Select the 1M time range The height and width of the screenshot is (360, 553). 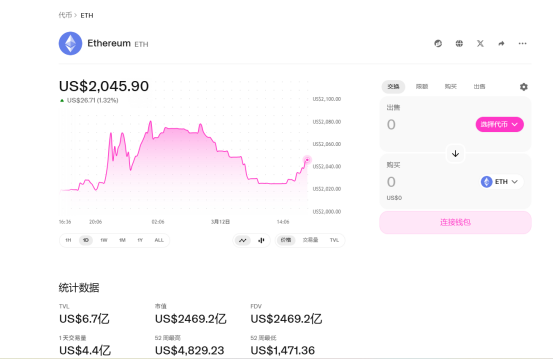122,240
